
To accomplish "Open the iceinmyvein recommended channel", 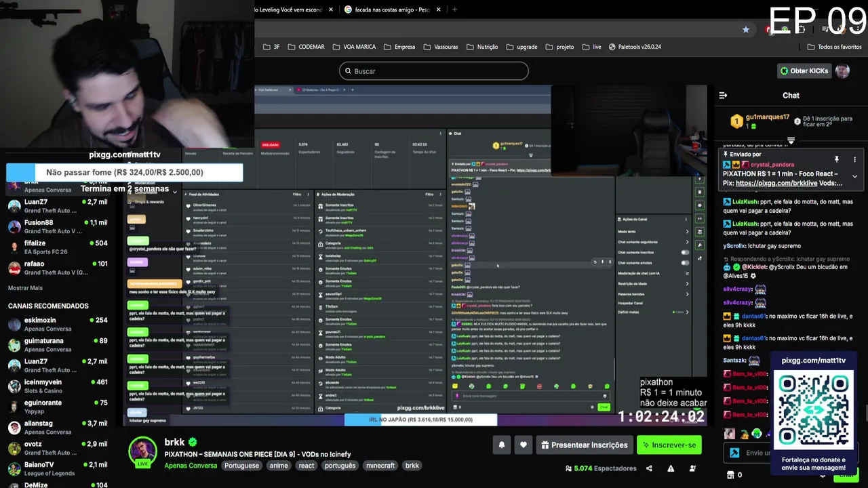I will pyautogui.click(x=58, y=386).
